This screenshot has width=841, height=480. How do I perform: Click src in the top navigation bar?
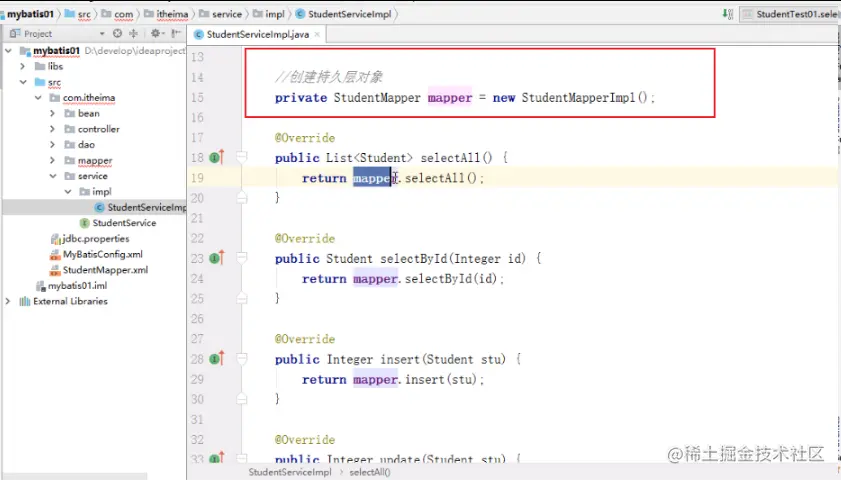(x=84, y=14)
